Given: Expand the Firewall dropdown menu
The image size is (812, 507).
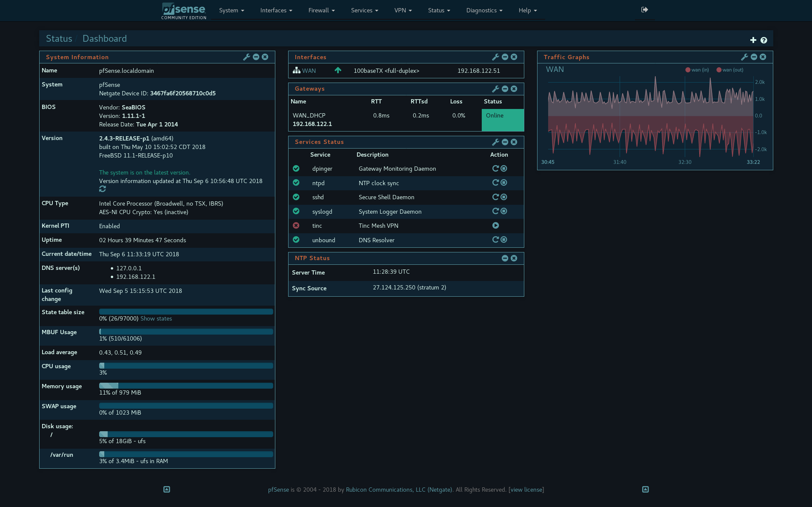Looking at the screenshot, I should click(x=321, y=10).
